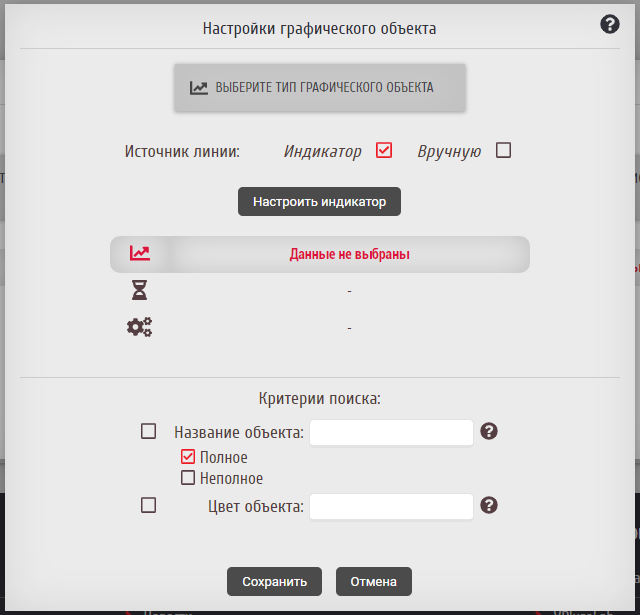Click the gears settings icon
The image size is (640, 615).
tap(139, 327)
